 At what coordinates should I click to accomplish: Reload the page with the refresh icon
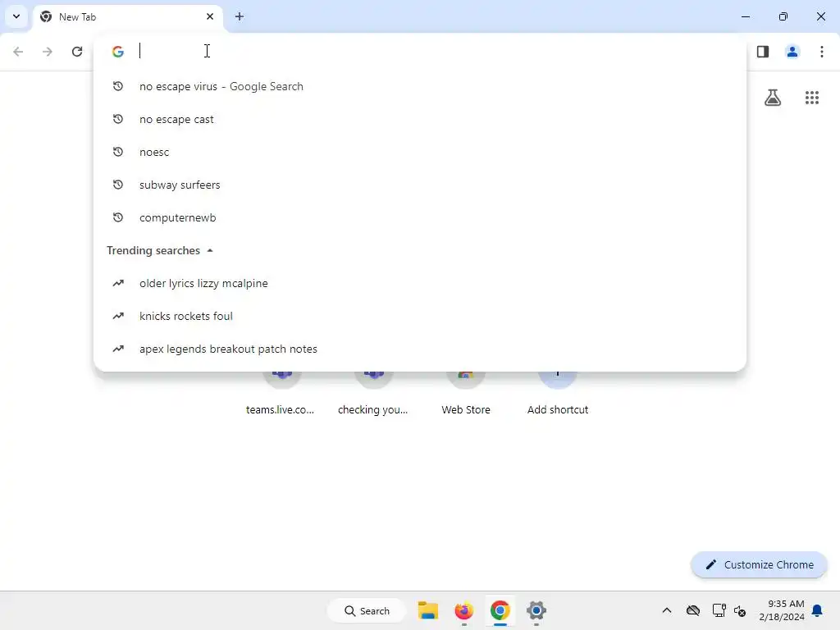coord(77,52)
